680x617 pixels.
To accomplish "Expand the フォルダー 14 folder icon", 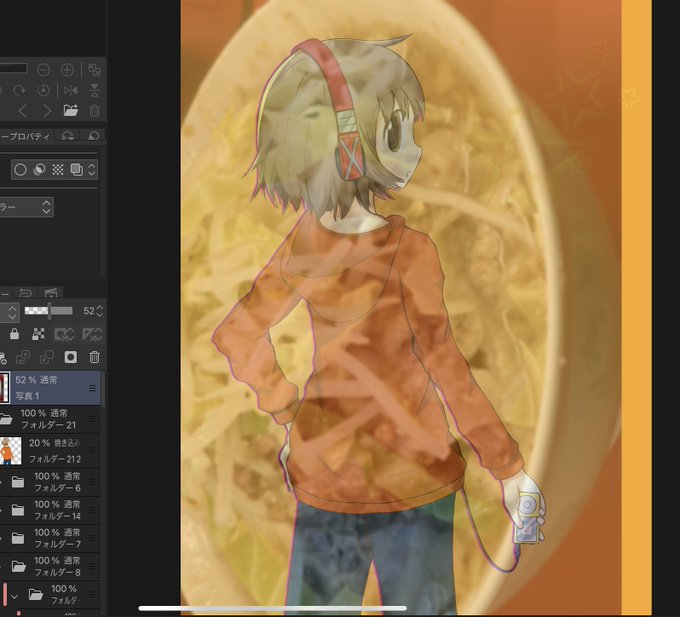I will [x=18, y=510].
